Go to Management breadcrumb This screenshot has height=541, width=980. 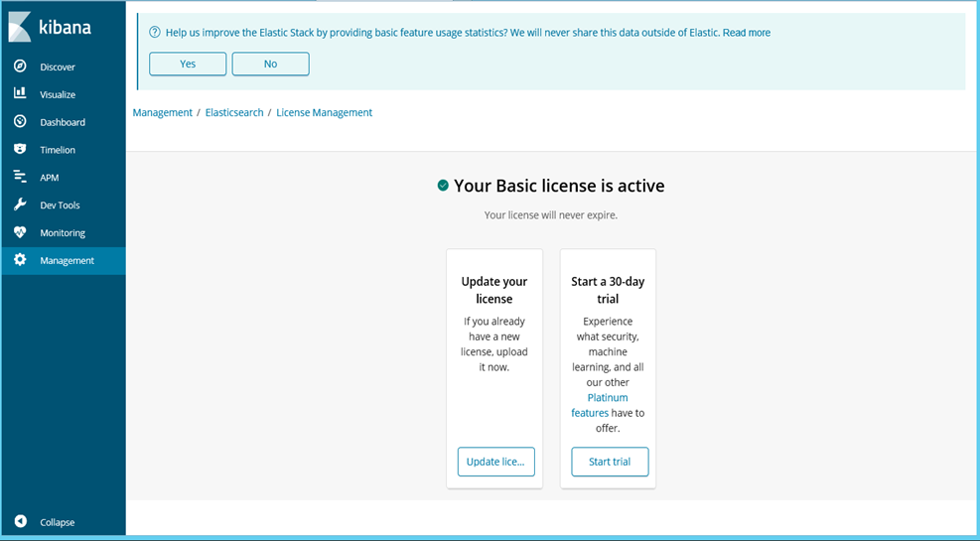pos(163,112)
